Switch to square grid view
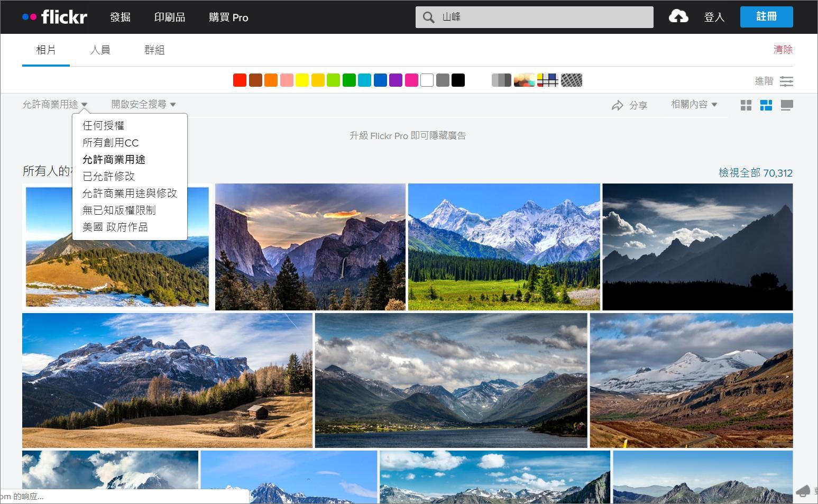 [746, 105]
